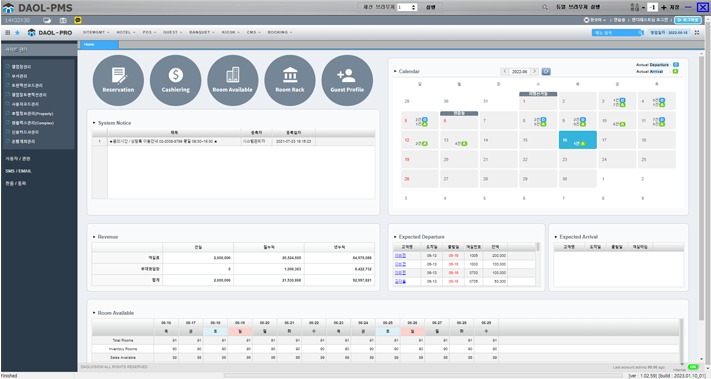Click the blue star favorites icon
711x379 pixels.
coord(17,33)
